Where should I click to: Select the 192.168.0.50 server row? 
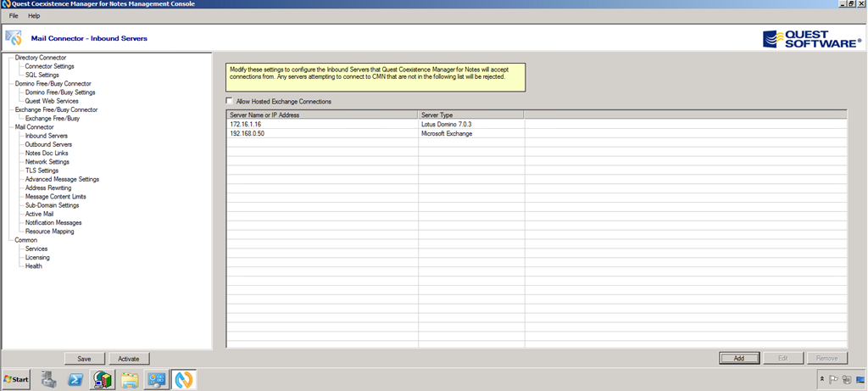(x=537, y=133)
